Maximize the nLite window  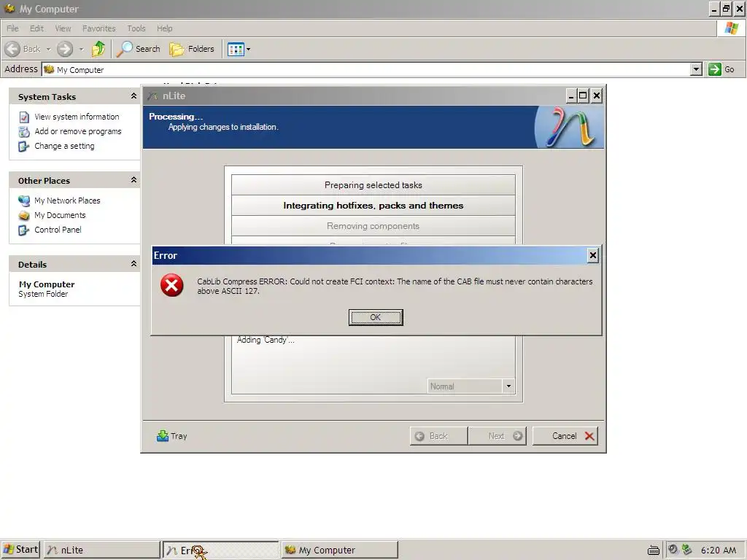(x=583, y=96)
